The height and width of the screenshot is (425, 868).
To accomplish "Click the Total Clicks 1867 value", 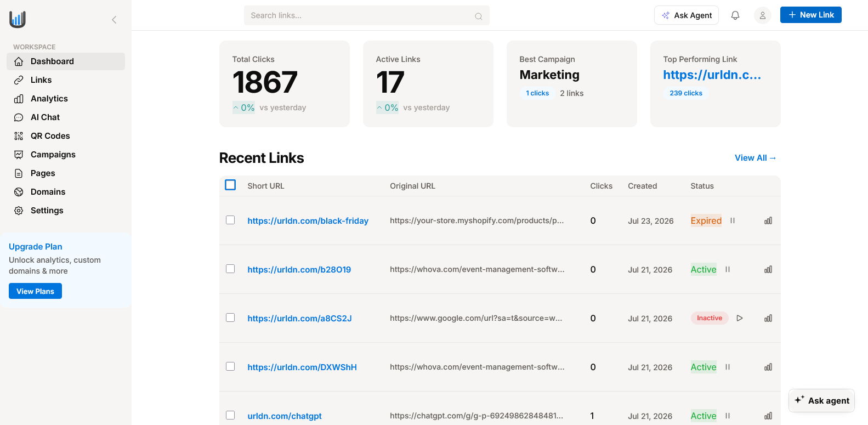I will tap(265, 82).
